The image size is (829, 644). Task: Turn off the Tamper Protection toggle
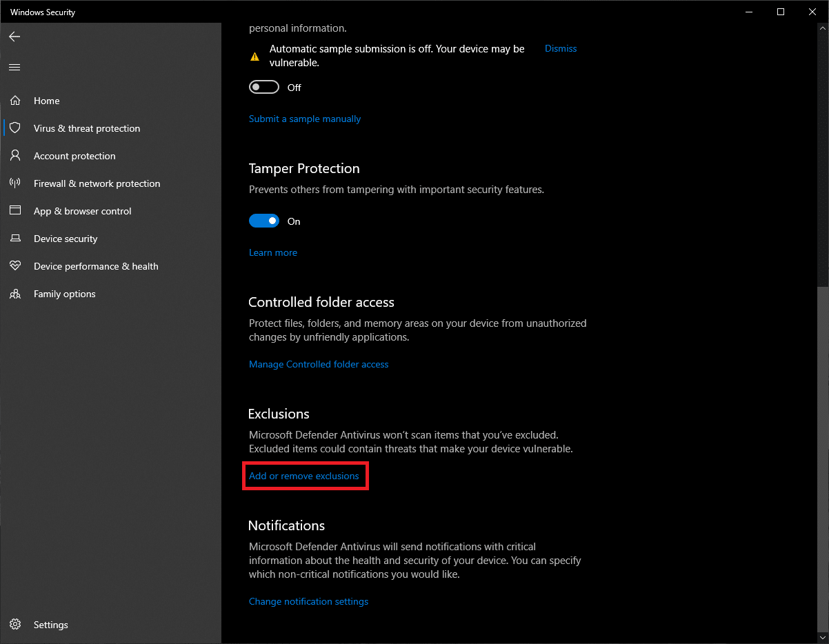[x=264, y=221]
